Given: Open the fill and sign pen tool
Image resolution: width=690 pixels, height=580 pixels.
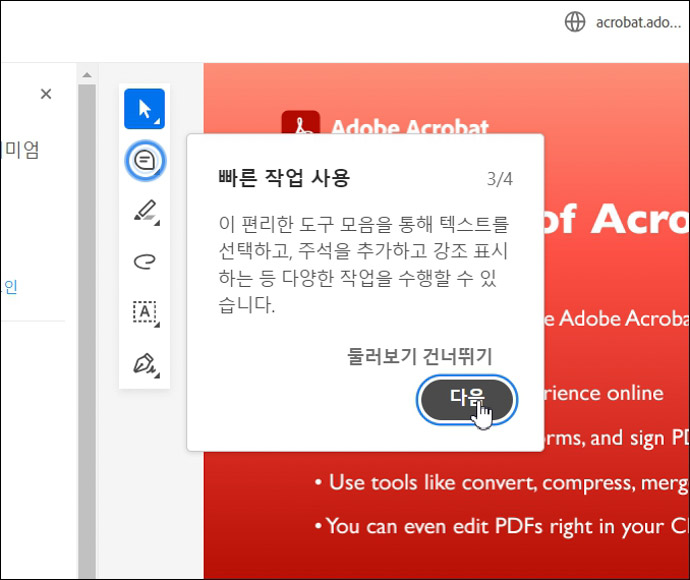Looking at the screenshot, I should click(145, 364).
